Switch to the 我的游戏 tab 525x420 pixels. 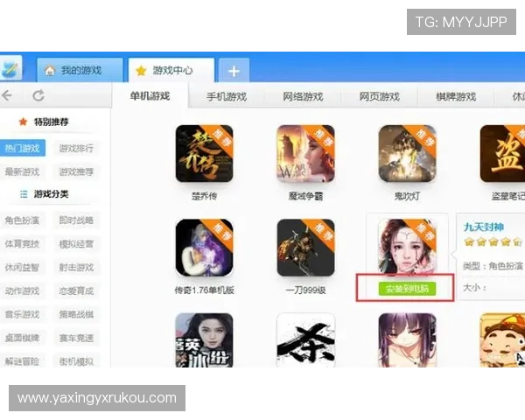point(80,70)
